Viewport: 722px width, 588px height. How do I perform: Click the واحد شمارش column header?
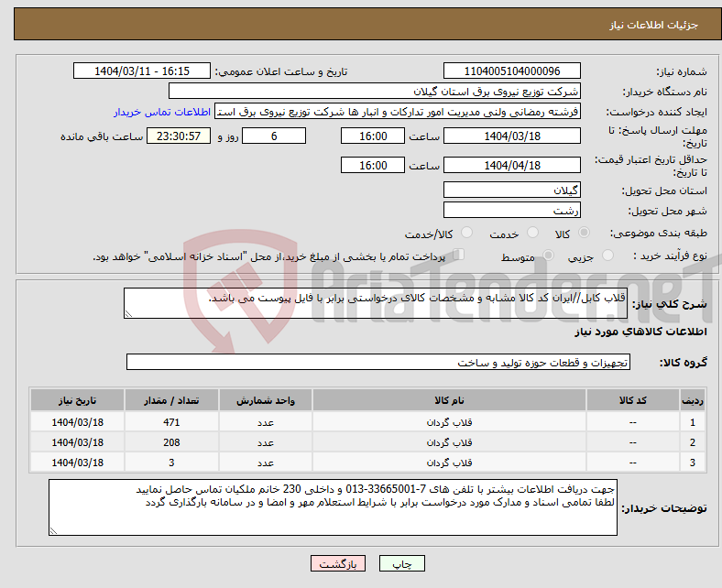266,400
